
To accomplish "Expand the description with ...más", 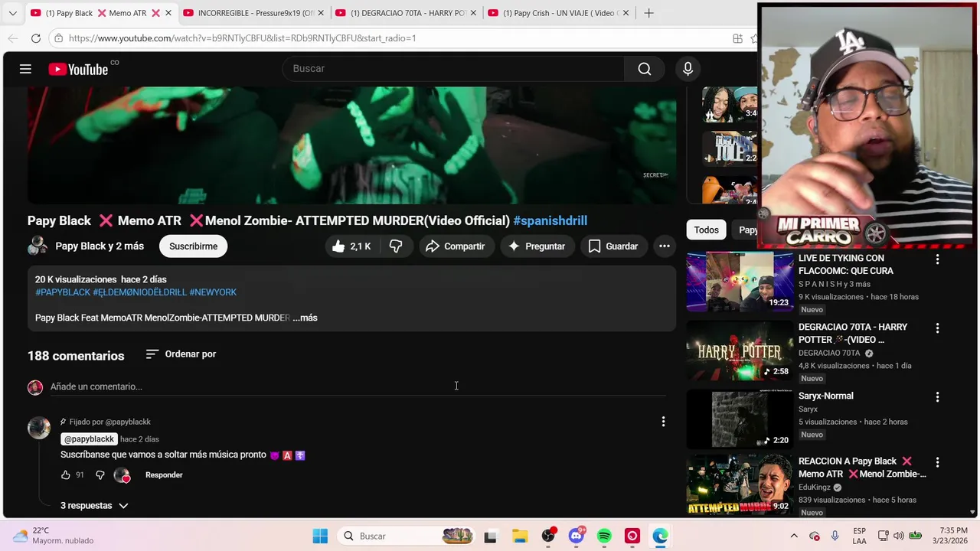I will [305, 318].
